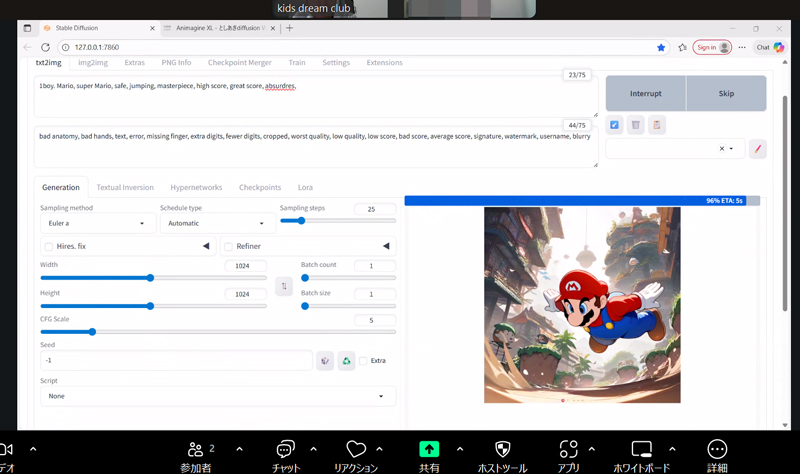The image size is (800, 474).
Task: Click the browser favorites star icon
Action: 661,47
